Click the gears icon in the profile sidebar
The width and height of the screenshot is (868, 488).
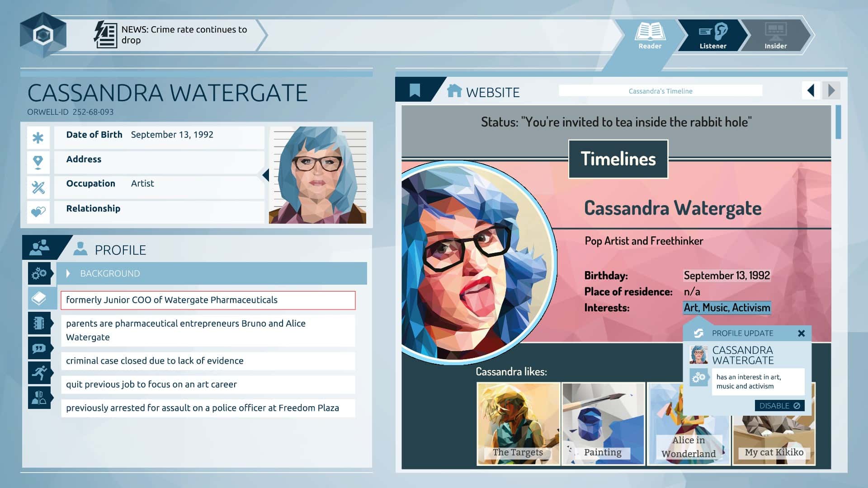point(40,273)
